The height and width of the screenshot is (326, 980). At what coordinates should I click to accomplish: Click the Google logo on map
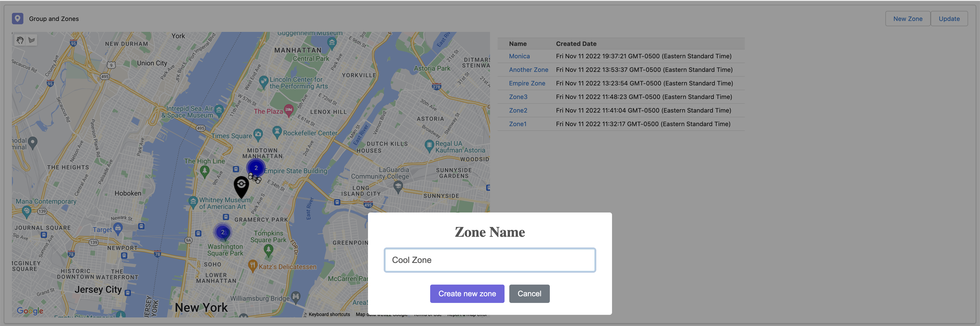click(30, 311)
